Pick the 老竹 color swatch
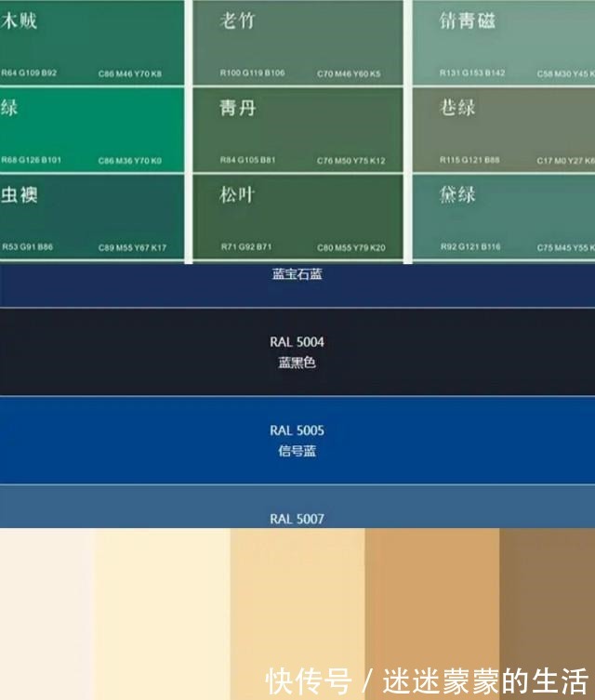This screenshot has width=595, height=700. (297, 42)
